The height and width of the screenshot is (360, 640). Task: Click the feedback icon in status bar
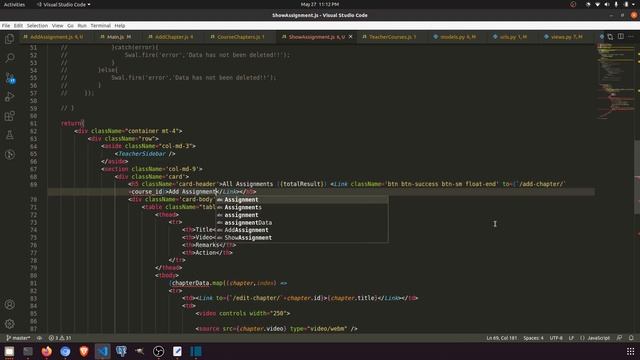[620, 338]
